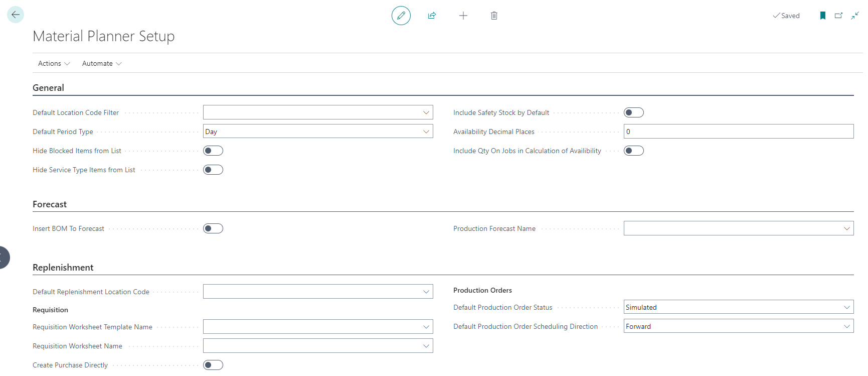868x376 pixels.
Task: Open the Automate menu
Action: coord(102,63)
